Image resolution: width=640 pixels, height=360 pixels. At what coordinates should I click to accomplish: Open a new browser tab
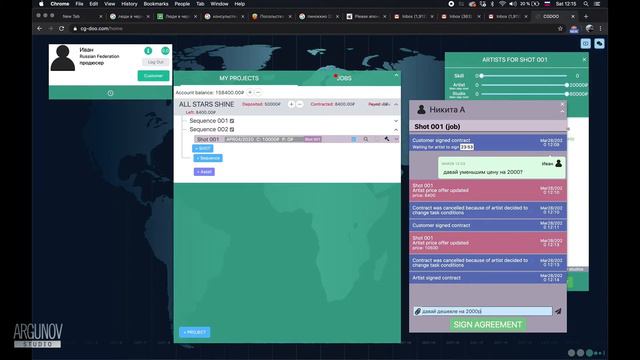(x=586, y=16)
